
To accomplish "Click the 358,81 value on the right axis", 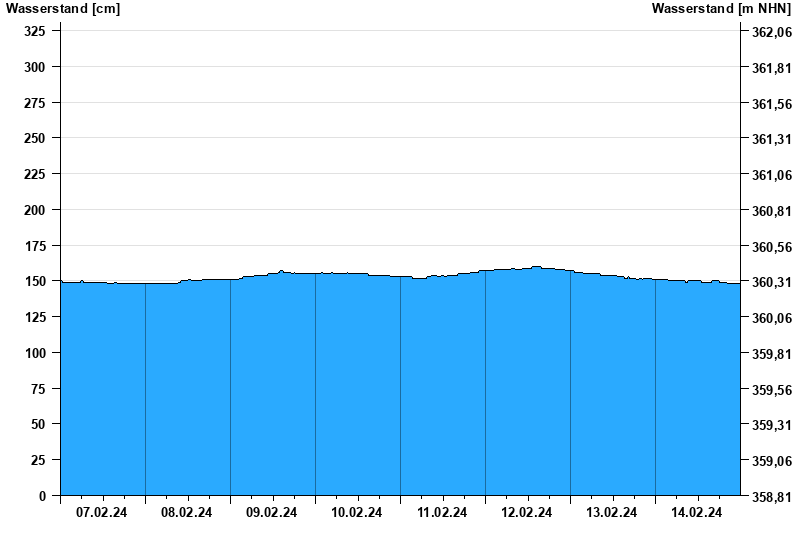I will click(771, 497).
